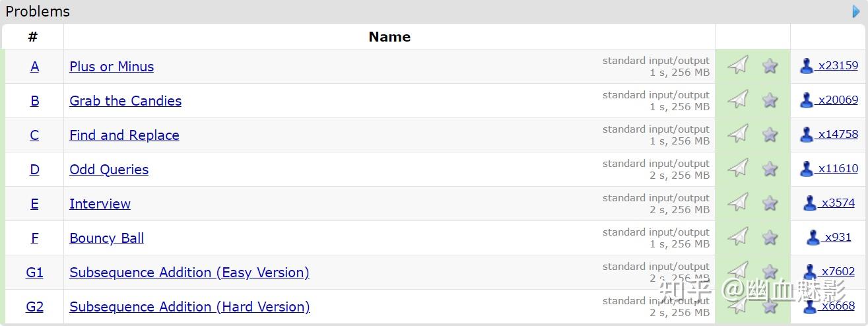Viewport: 868px width, 326px height.
Task: Star the Grab the Candies problem
Action: (x=770, y=100)
